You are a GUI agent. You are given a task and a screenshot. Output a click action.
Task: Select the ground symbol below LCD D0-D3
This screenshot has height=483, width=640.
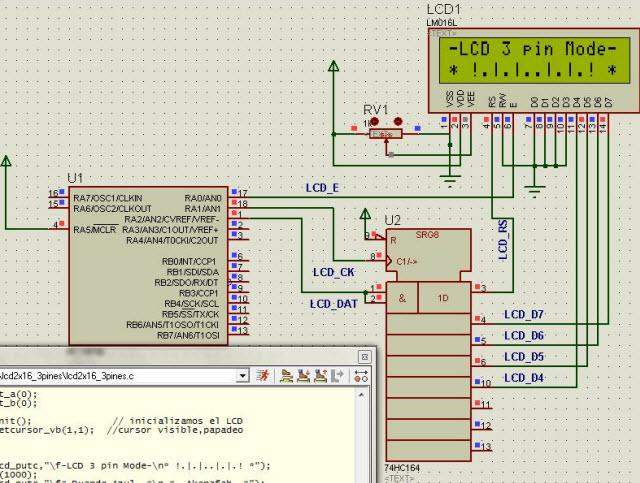coord(534,192)
